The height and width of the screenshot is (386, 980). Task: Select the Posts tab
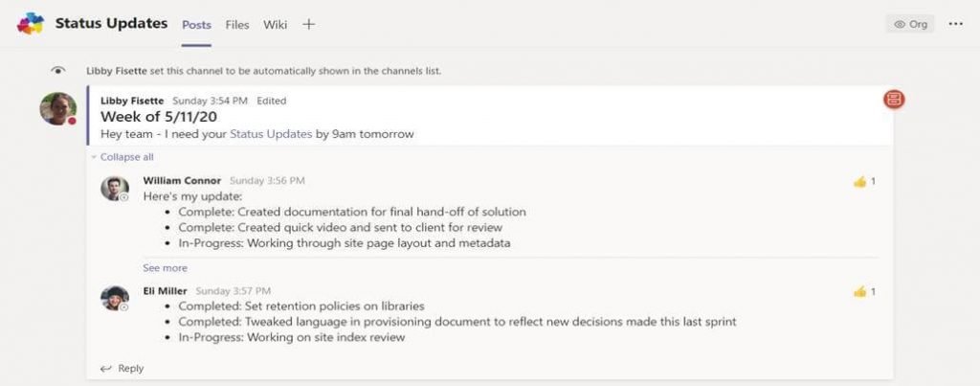pyautogui.click(x=196, y=25)
